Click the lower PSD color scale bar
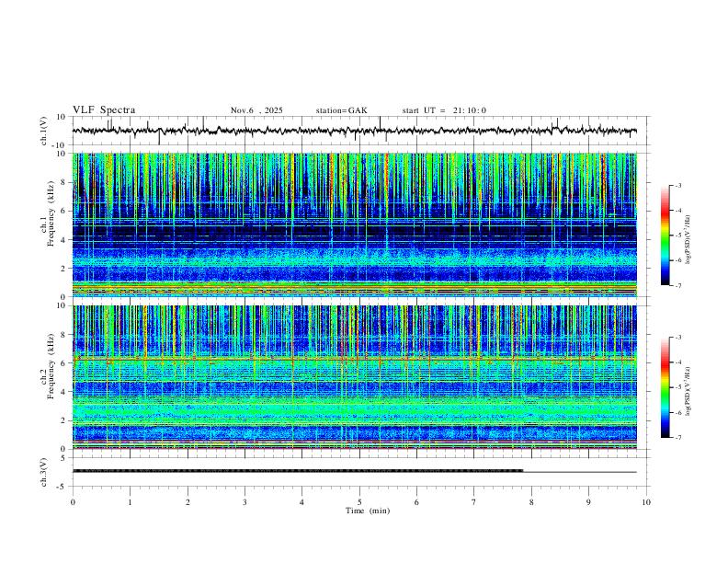The height and width of the screenshot is (563, 728). click(665, 387)
